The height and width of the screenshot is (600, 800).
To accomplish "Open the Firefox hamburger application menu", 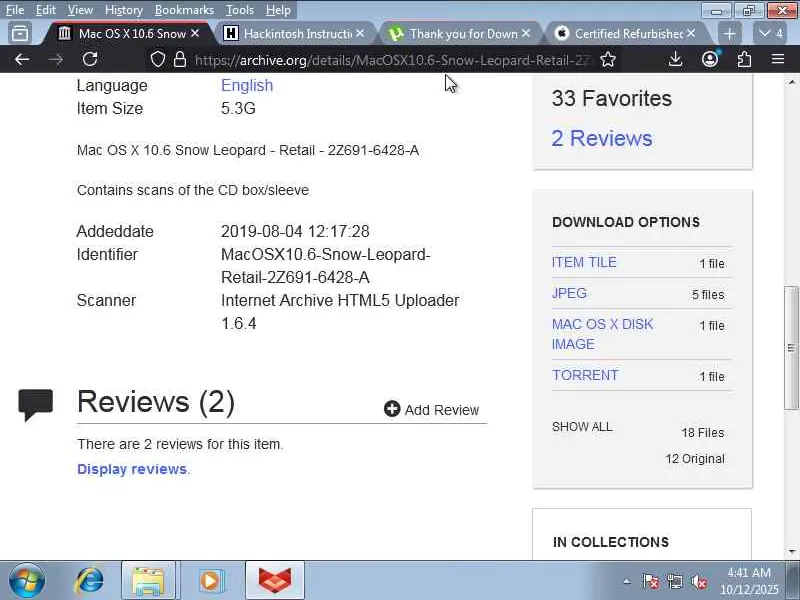I will pyautogui.click(x=778, y=59).
